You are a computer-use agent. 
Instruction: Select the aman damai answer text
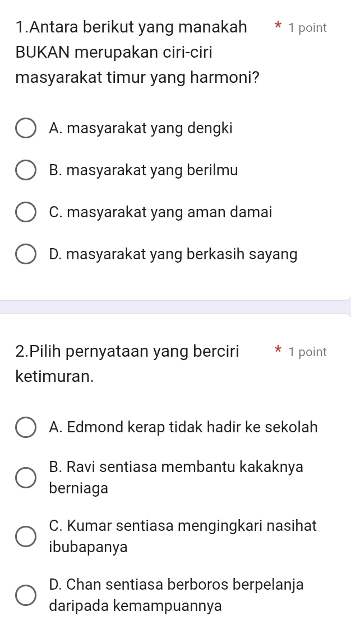(x=160, y=212)
